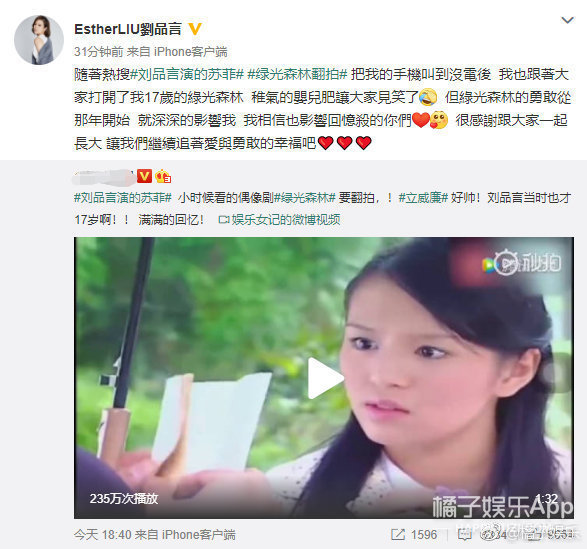Click the top iPhone客户端 source link
Screen dimensions: 587x549
click(190, 52)
